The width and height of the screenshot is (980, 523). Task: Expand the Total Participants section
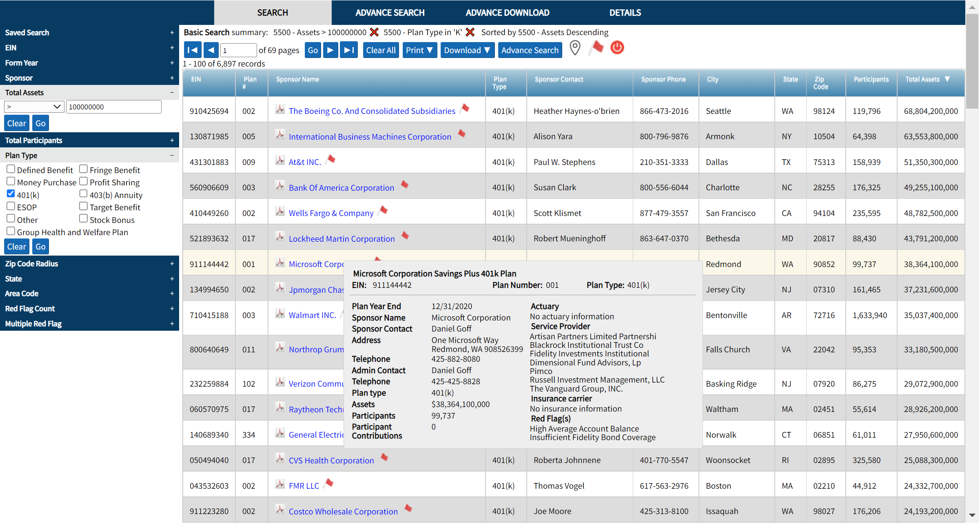pyautogui.click(x=89, y=140)
